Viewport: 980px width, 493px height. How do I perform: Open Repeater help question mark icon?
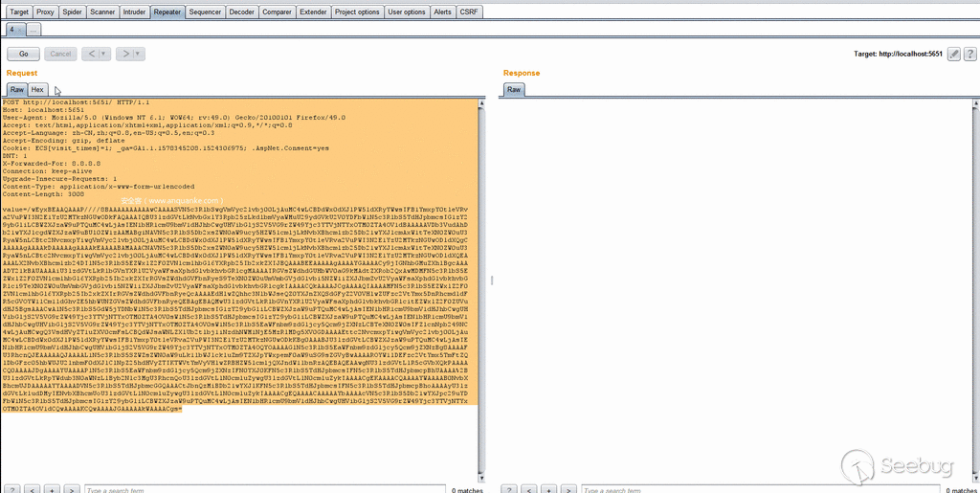click(969, 55)
